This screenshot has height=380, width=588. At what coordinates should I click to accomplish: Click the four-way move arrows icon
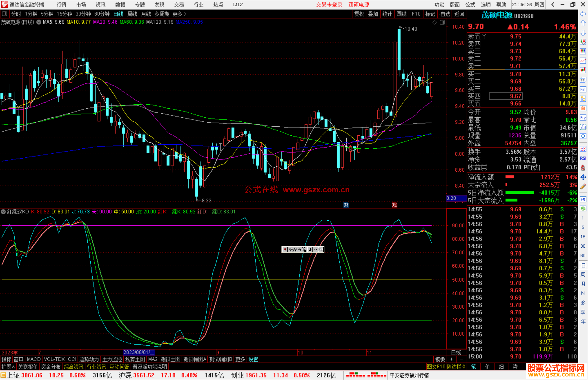583,177
